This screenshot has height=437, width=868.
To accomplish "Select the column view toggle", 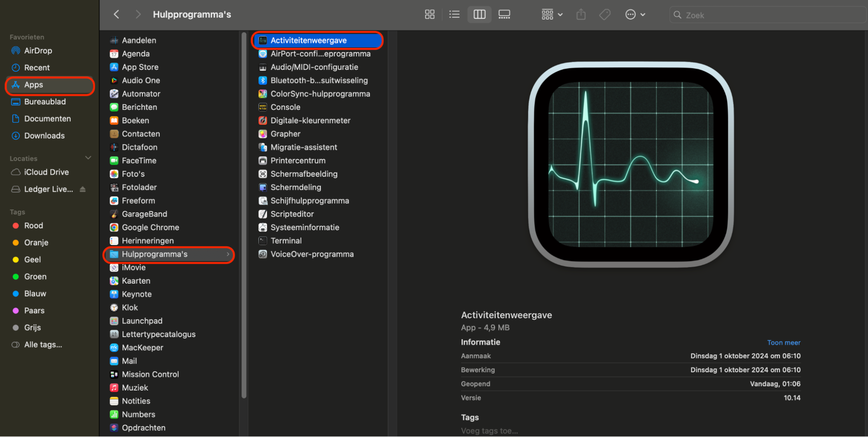I will [x=479, y=15].
